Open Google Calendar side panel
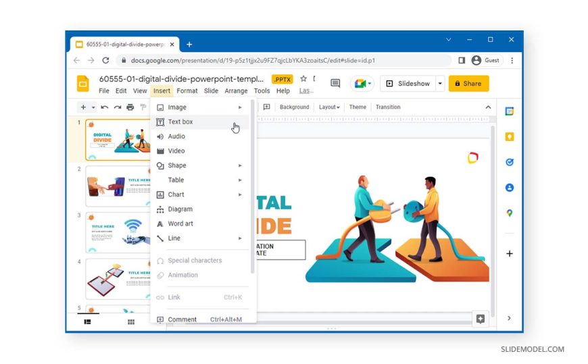 509,111
